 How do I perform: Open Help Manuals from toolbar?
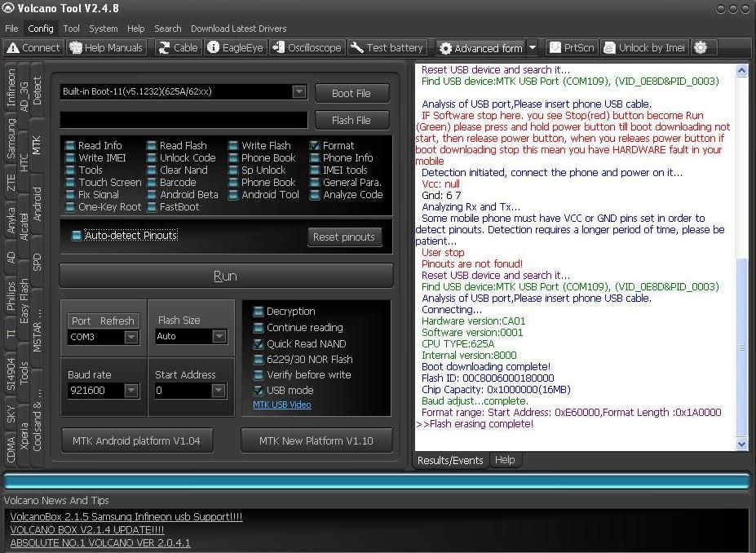point(107,47)
